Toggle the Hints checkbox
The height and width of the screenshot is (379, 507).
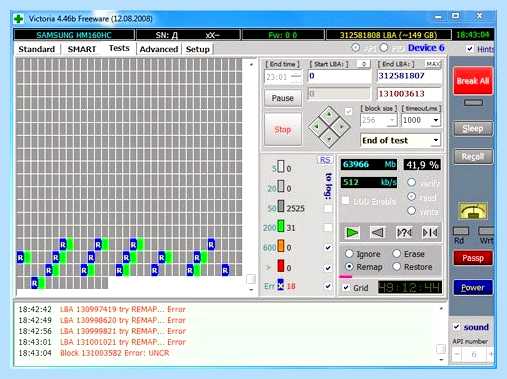tap(470, 49)
